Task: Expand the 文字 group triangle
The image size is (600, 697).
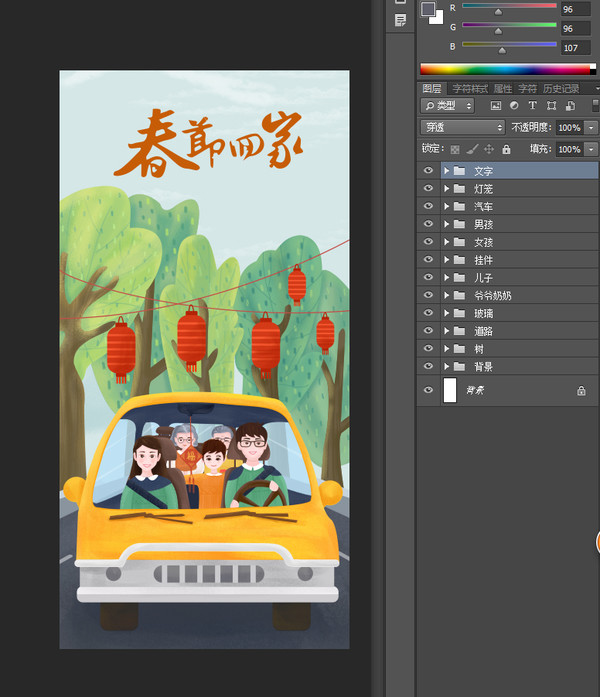Action: [446, 171]
